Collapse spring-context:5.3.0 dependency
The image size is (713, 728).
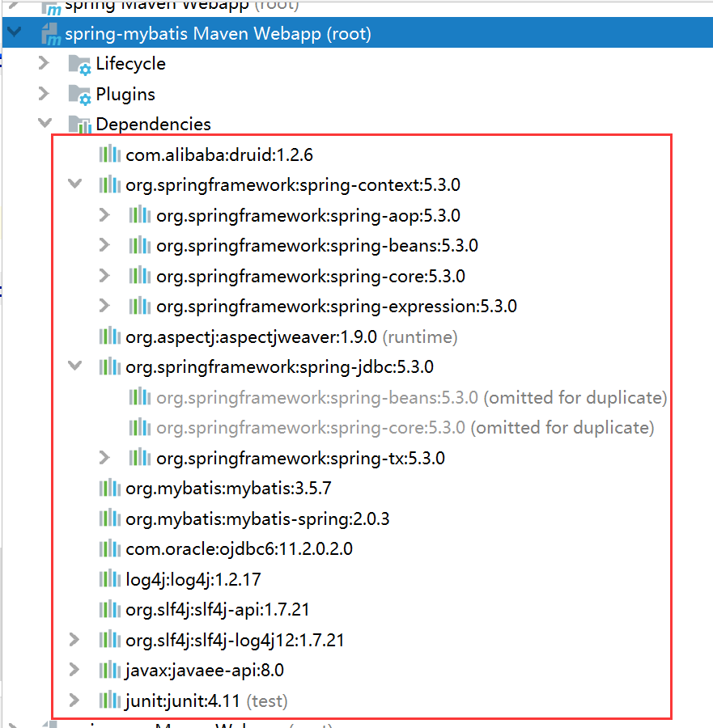(74, 184)
